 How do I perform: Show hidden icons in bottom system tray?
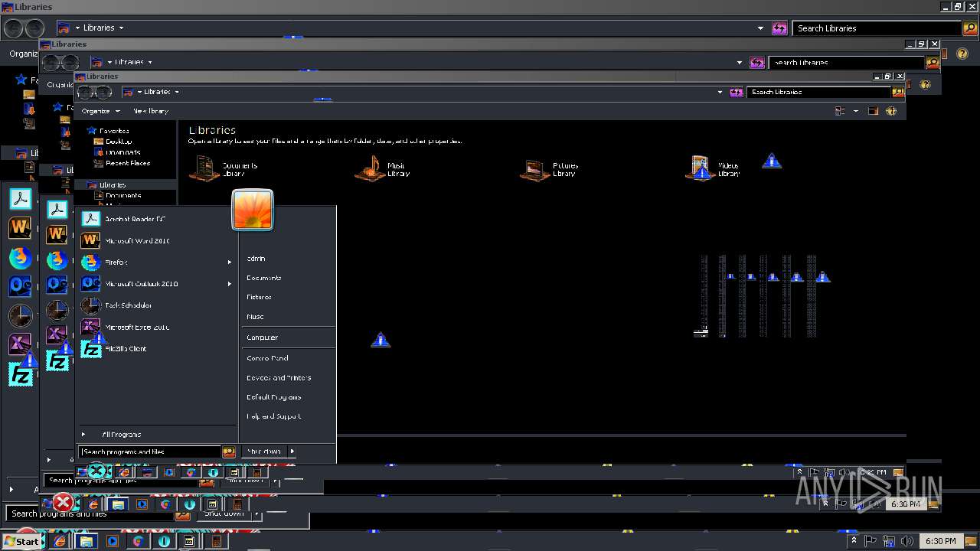tap(854, 541)
